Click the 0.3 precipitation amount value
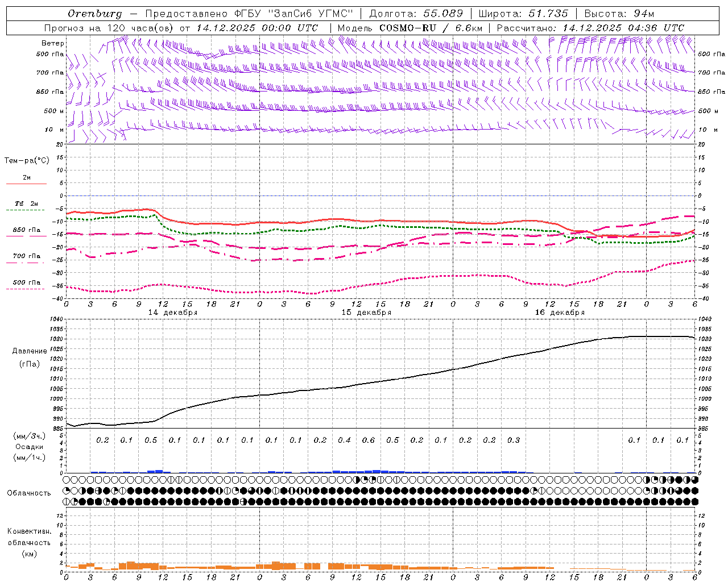The width and height of the screenshot is (728, 582). click(x=514, y=440)
